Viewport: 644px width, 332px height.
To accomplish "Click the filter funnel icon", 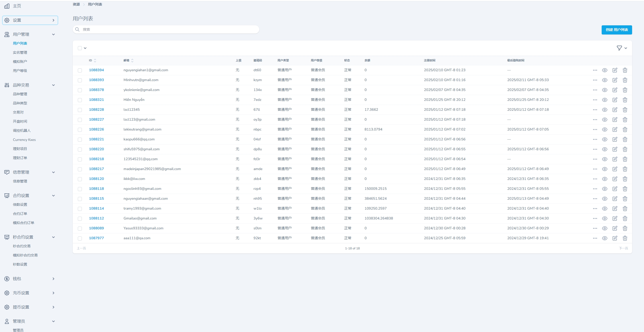I will [x=619, y=48].
